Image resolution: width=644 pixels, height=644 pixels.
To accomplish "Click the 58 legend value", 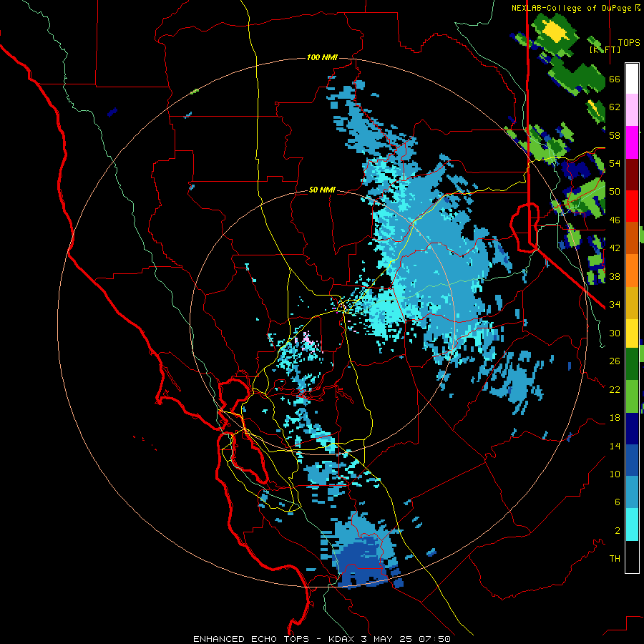I will (x=615, y=135).
